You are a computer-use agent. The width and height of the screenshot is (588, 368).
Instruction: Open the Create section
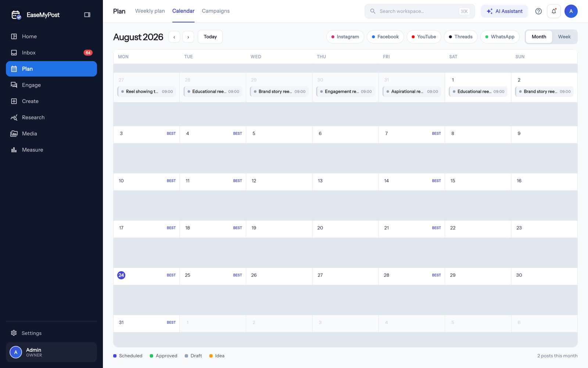click(51, 101)
